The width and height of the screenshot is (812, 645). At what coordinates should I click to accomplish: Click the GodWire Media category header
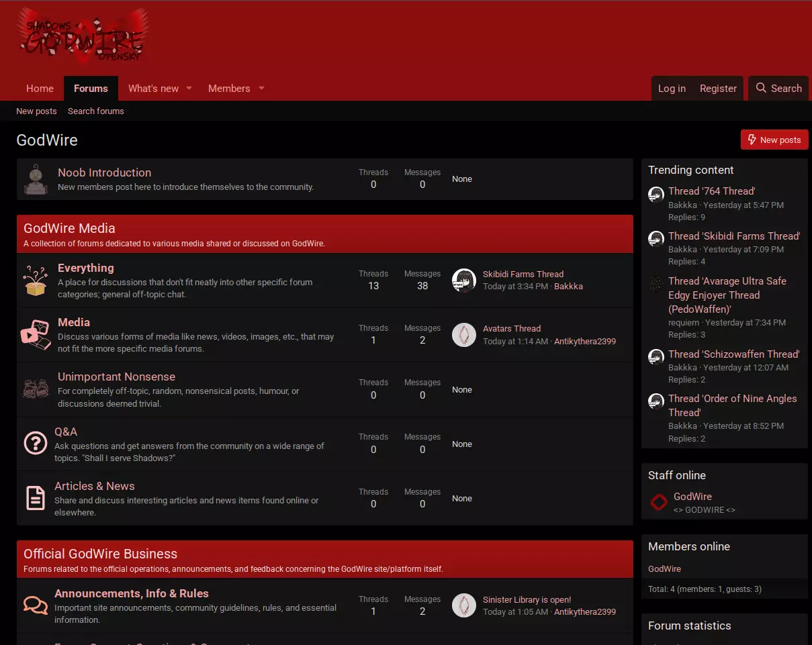pyautogui.click(x=69, y=229)
